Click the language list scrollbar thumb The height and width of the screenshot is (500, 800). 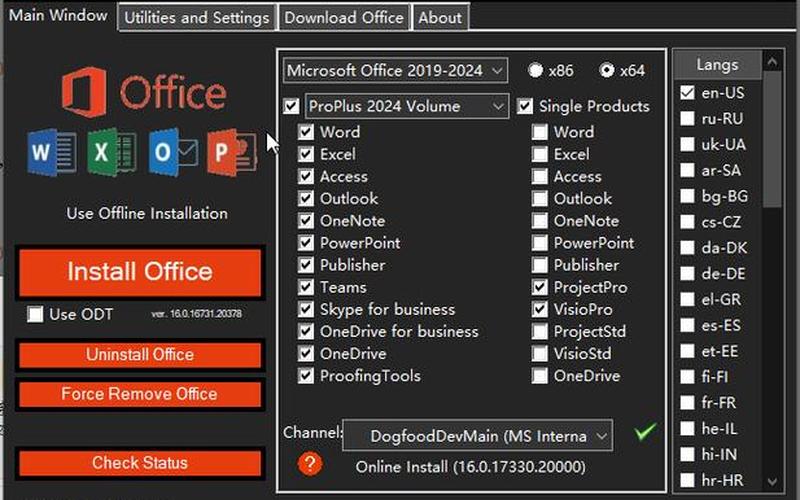[772, 139]
